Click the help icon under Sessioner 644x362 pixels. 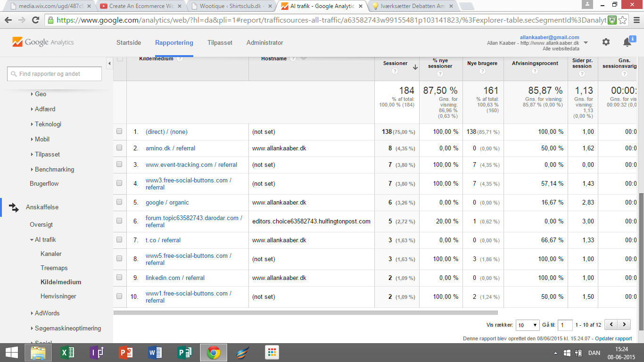pyautogui.click(x=395, y=71)
